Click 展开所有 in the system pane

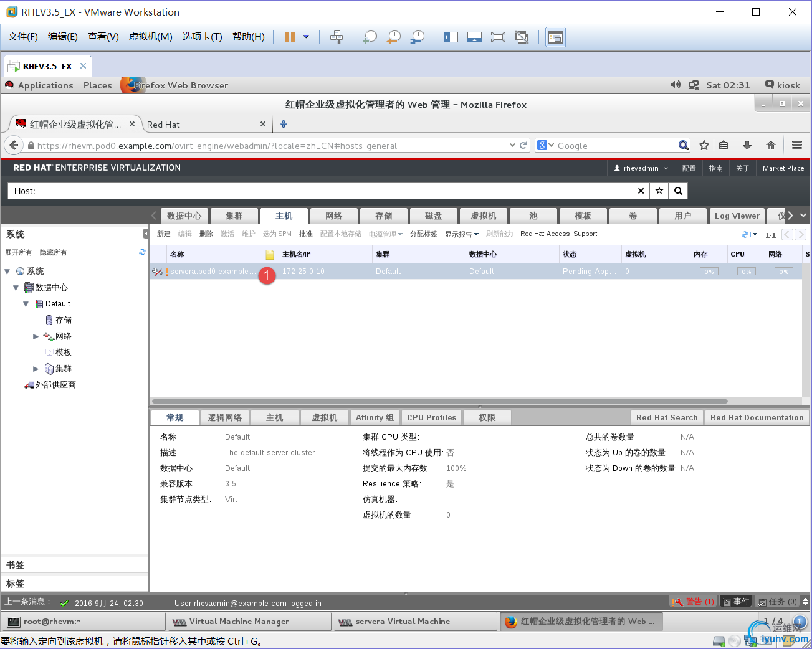coord(19,252)
